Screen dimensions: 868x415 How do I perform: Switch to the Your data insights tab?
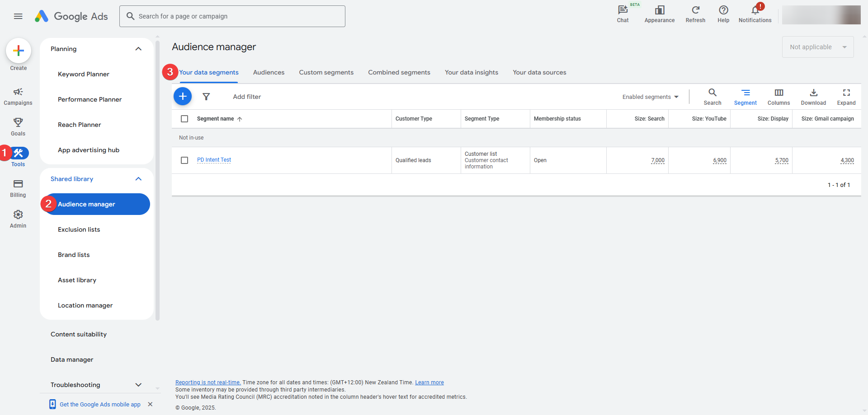click(x=471, y=72)
